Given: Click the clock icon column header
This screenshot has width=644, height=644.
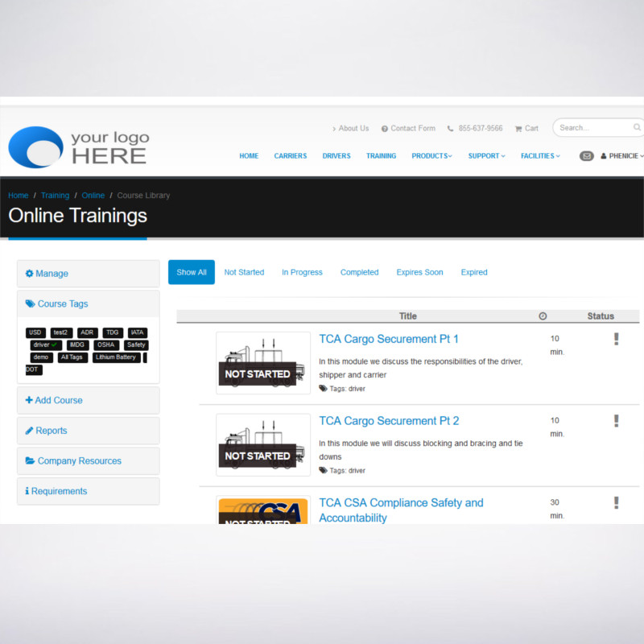Looking at the screenshot, I should [543, 316].
